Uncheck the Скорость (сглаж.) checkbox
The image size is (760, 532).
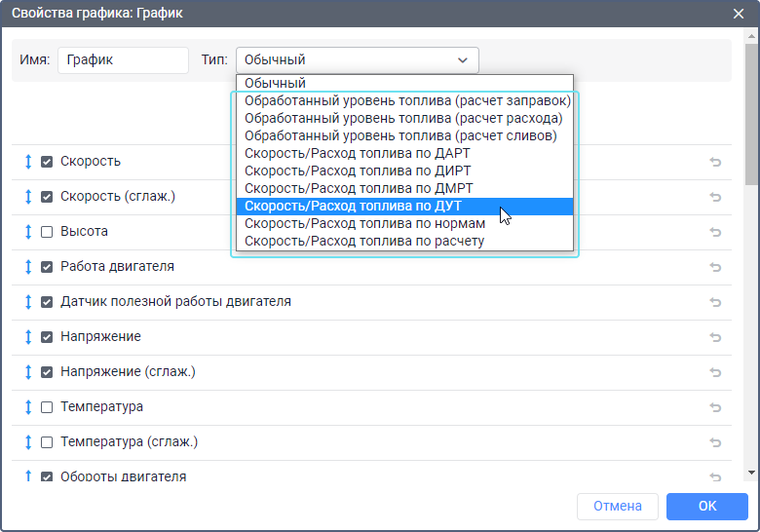tap(47, 197)
